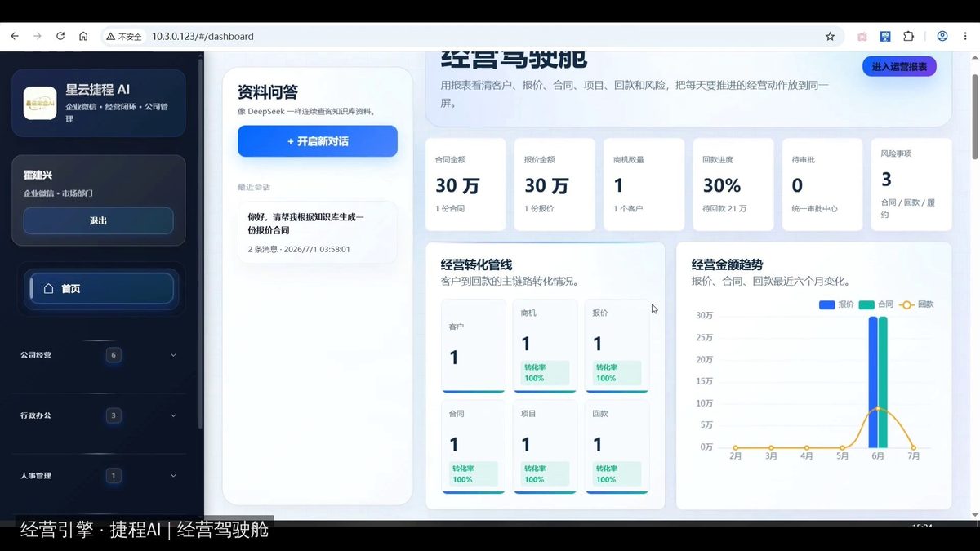Click the address bar URL 10.3.0.123
The width and height of the screenshot is (980, 551).
coord(203,37)
